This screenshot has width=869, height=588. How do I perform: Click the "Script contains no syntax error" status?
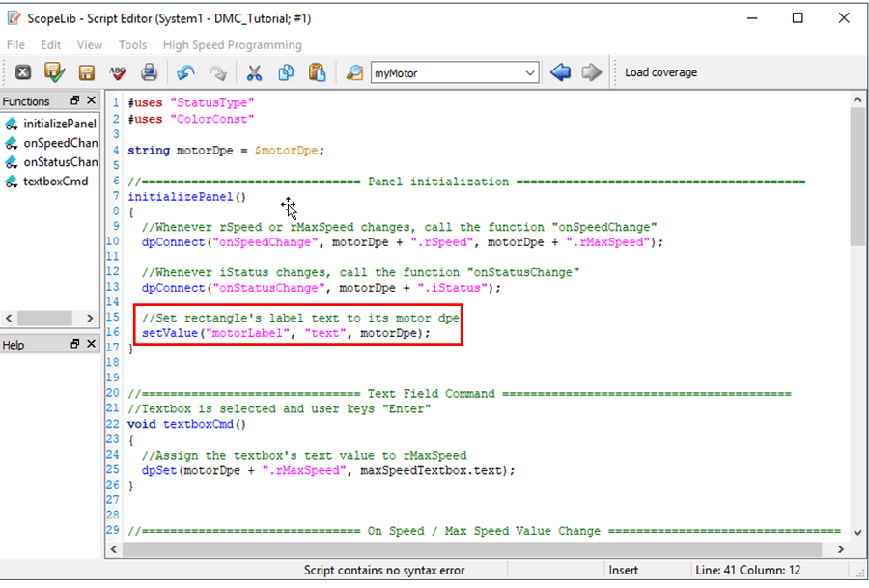(x=384, y=571)
